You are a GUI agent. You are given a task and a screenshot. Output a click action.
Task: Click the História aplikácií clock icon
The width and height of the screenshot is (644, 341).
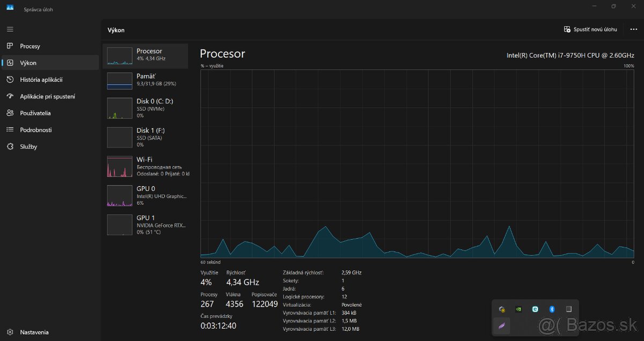[10, 79]
